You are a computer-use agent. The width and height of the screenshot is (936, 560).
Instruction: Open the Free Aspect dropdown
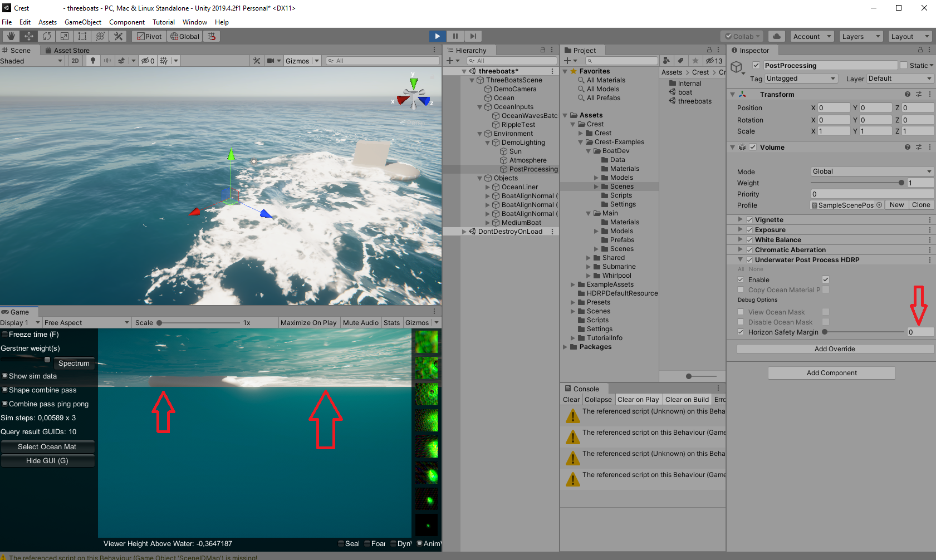(86, 322)
